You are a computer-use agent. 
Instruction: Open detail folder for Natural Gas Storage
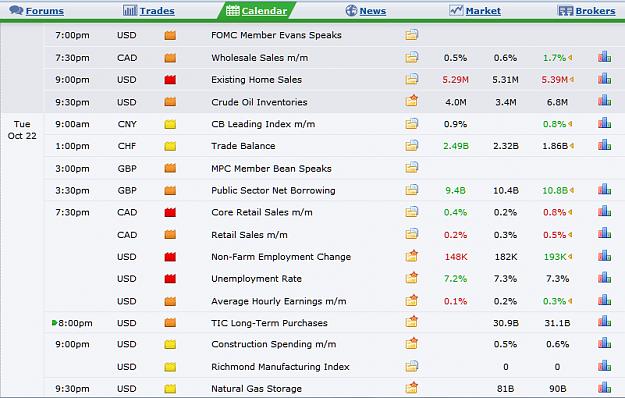click(412, 388)
